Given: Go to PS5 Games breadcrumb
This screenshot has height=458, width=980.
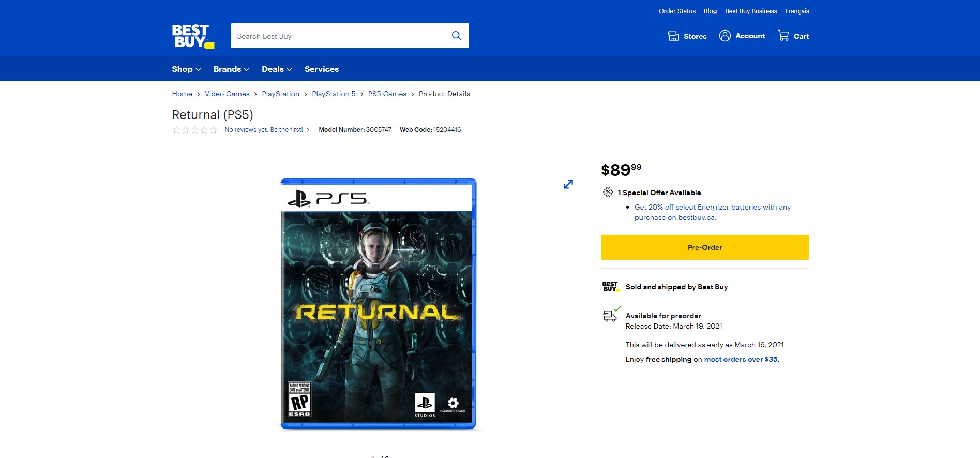Looking at the screenshot, I should tap(387, 94).
